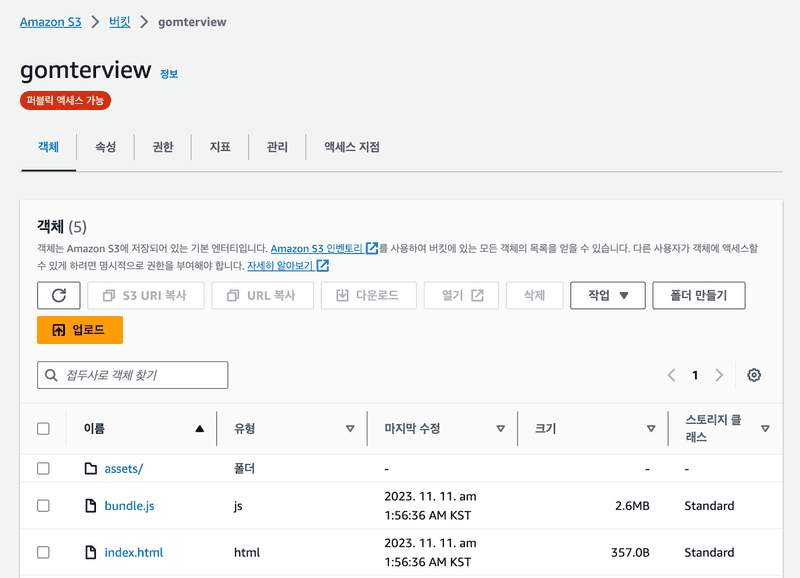
Task: Open table preferences gear icon
Action: (x=754, y=375)
